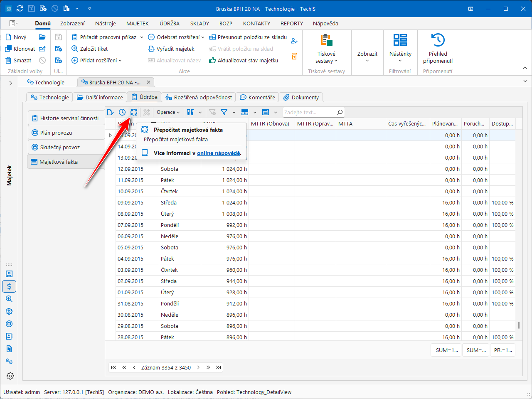Open Plán provozu section
Screen dimensions: 532x399
click(x=66, y=133)
